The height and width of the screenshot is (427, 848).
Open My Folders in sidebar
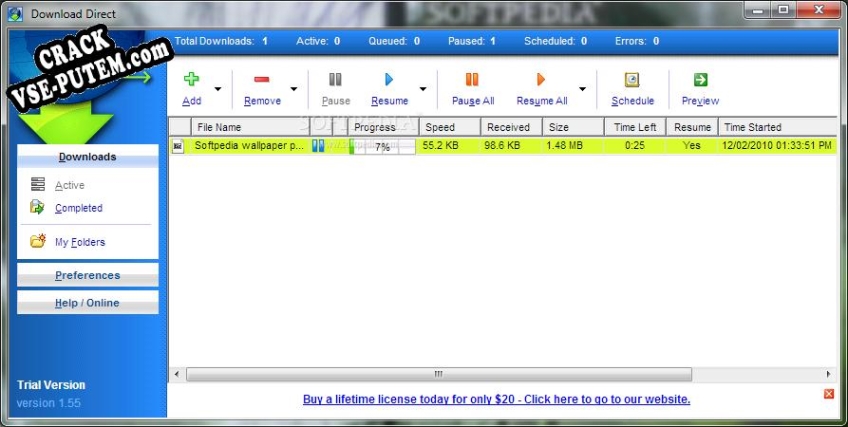(79, 242)
